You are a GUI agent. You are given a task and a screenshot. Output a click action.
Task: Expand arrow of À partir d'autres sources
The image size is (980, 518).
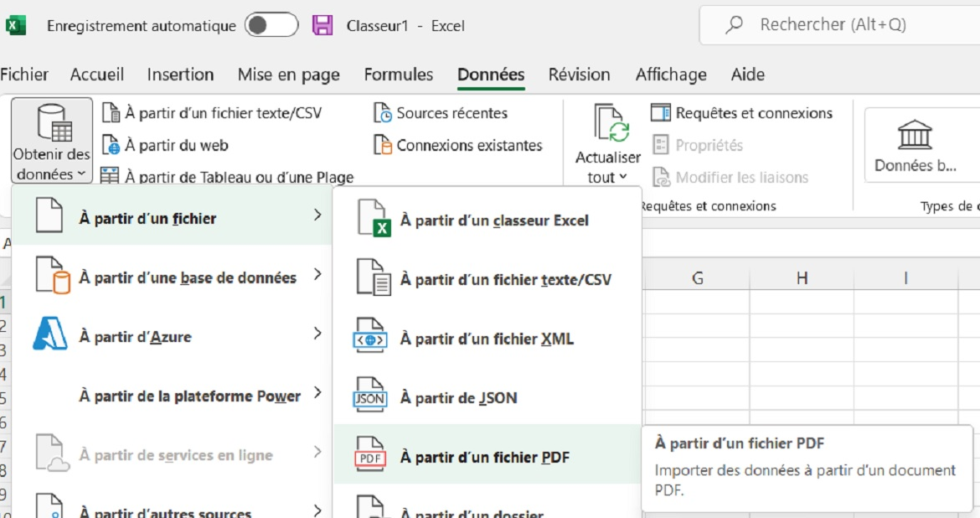(x=317, y=510)
